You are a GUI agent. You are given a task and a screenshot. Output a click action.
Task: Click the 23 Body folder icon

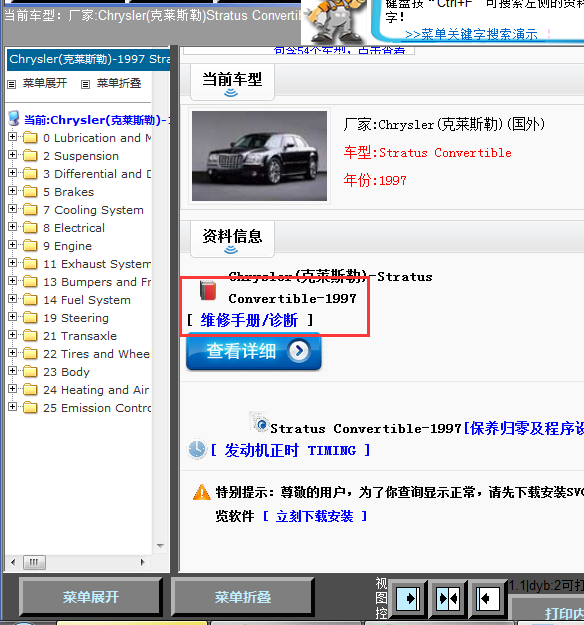click(30, 371)
